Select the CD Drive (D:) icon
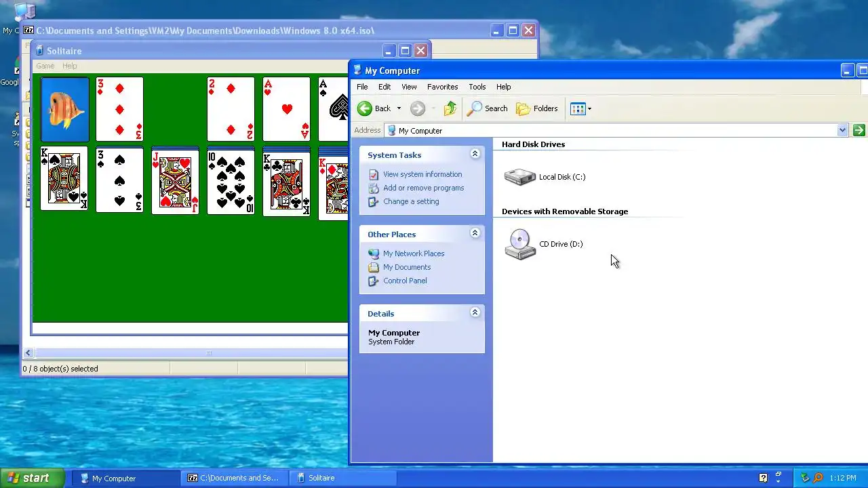Screen dimensions: 868x488 (520, 244)
